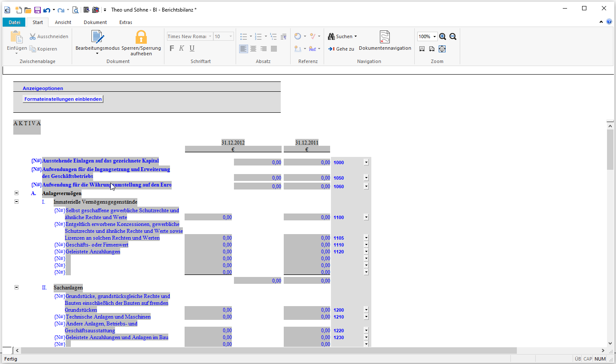Click the new document icon in quick access
Image resolution: width=616 pixels, height=364 pixels.
[18, 10]
